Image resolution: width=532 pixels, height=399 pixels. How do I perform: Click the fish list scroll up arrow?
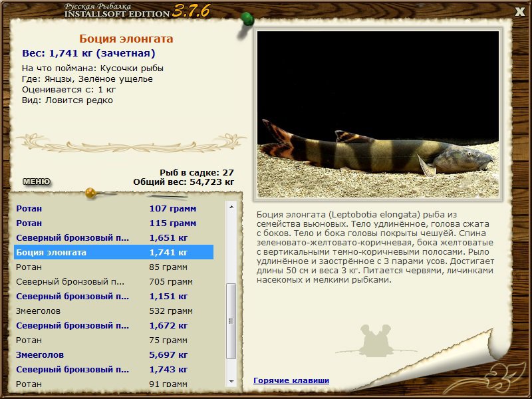pos(231,207)
